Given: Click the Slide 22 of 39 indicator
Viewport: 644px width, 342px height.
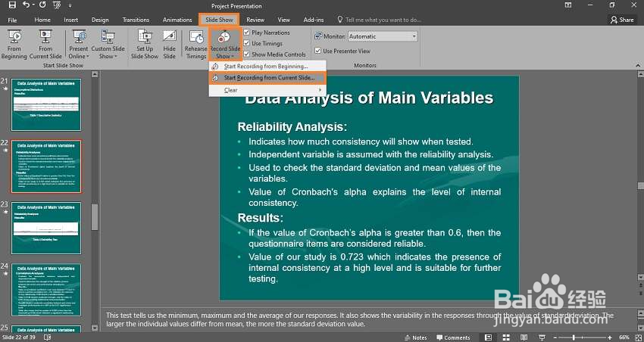Looking at the screenshot, I should pyautogui.click(x=20, y=337).
